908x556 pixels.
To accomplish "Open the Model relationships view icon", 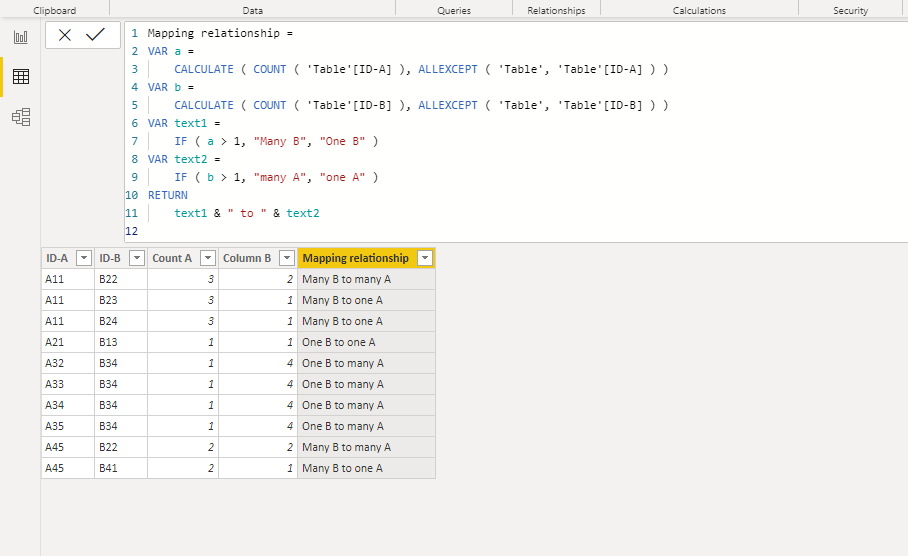I will [x=21, y=117].
